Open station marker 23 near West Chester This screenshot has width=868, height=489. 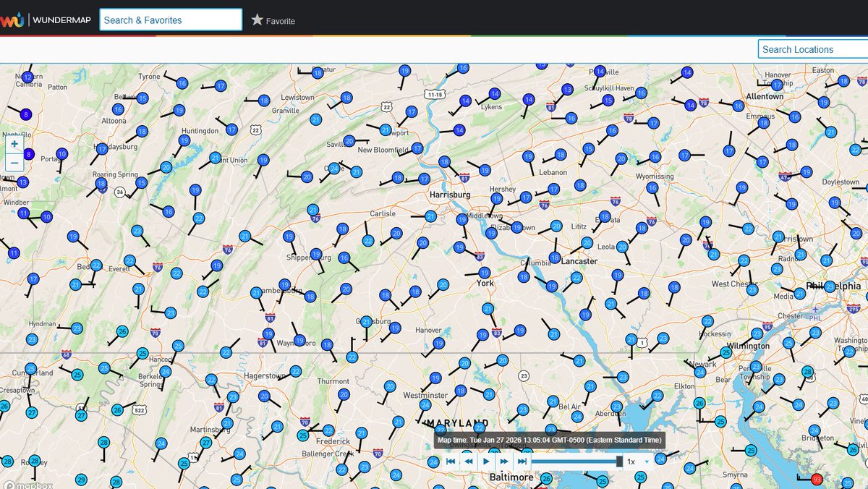click(x=752, y=289)
